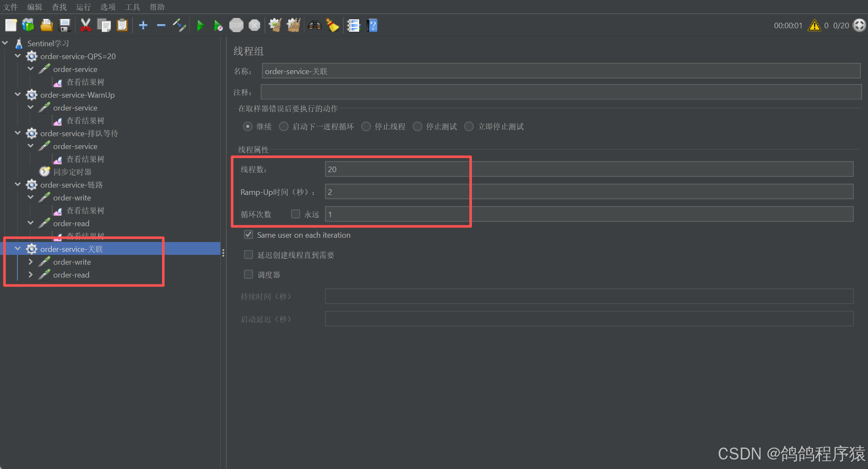
Task: Click the yellow warning log icon
Action: click(814, 26)
